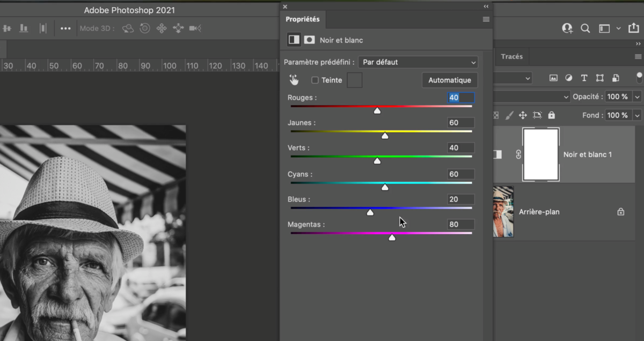Filter layers by shape layer icon

(x=600, y=78)
